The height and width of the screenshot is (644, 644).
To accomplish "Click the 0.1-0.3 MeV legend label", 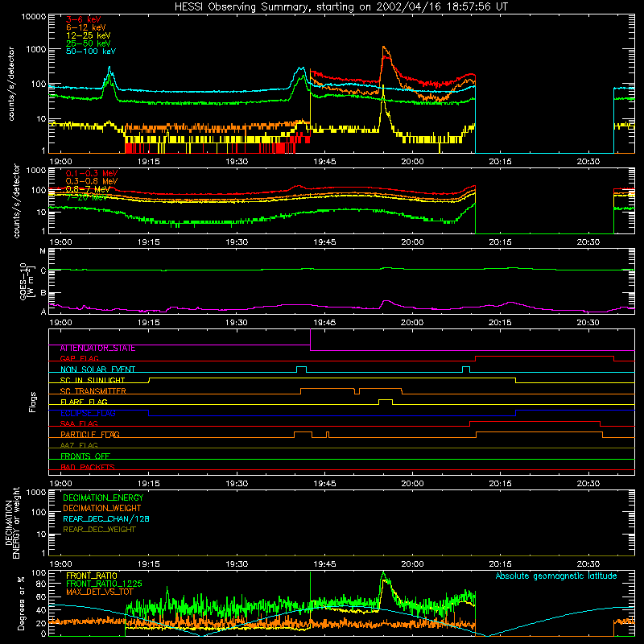I will coord(92,173).
